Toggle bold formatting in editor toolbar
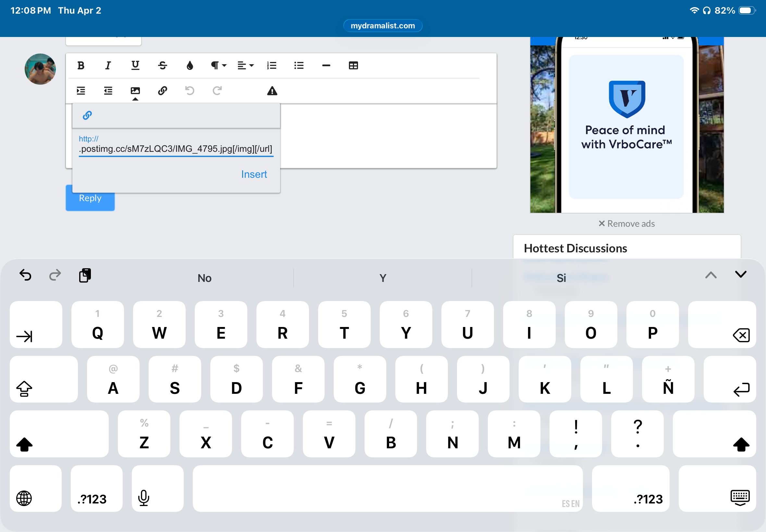This screenshot has width=766, height=532. 81,65
